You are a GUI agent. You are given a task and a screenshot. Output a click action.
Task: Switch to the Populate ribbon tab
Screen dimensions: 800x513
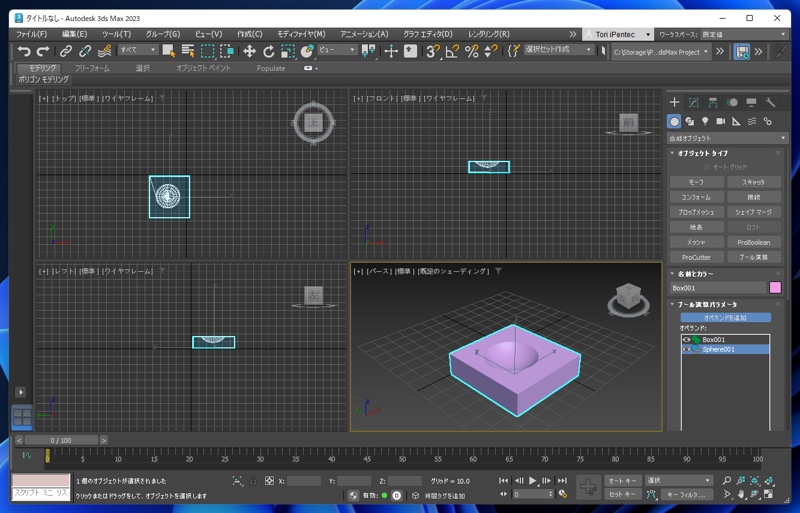(x=271, y=68)
